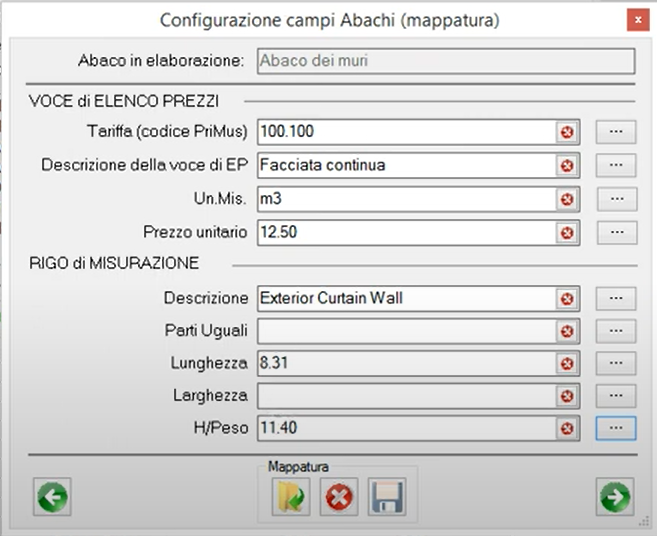Delete mapping with the red X icon
The width and height of the screenshot is (657, 536).
click(339, 496)
